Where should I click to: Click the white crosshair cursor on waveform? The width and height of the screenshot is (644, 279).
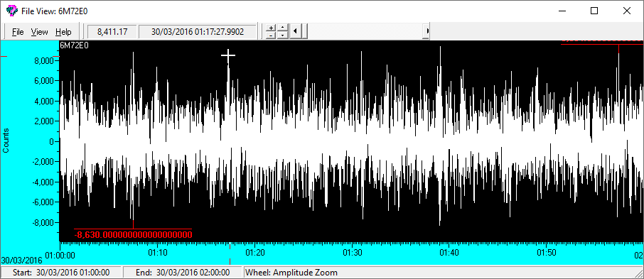(228, 55)
